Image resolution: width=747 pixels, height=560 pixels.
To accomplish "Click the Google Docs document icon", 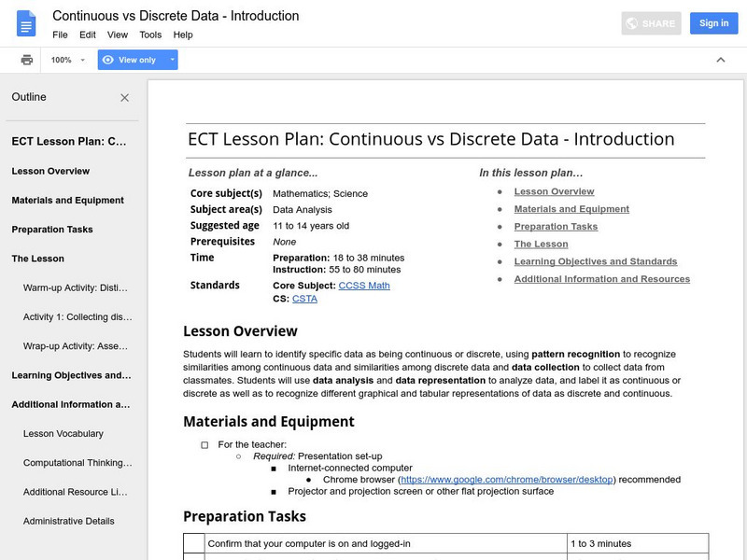I will point(26,23).
